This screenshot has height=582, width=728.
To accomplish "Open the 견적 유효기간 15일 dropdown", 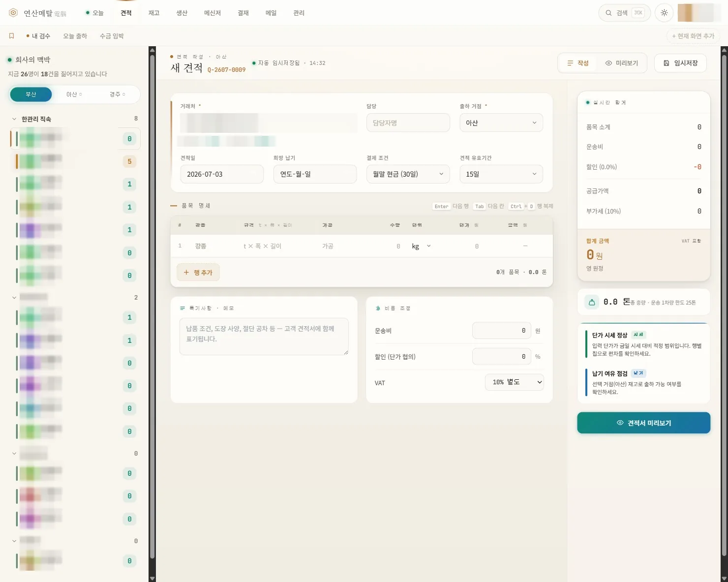I will 501,174.
